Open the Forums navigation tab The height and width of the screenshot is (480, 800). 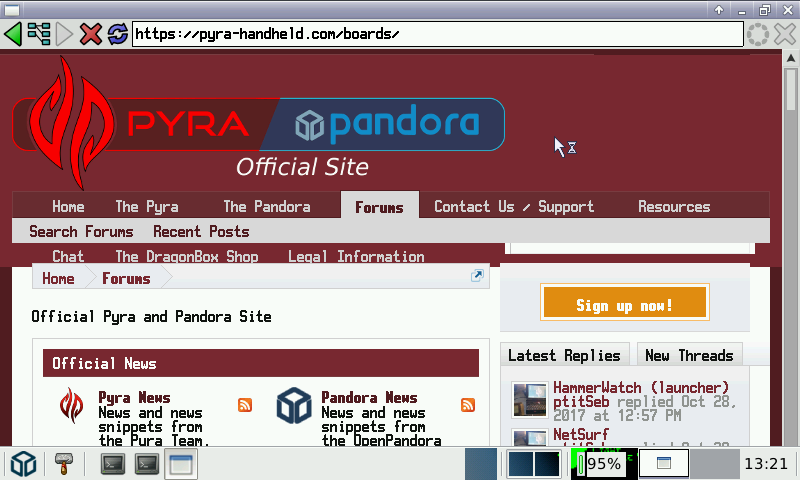click(379, 207)
